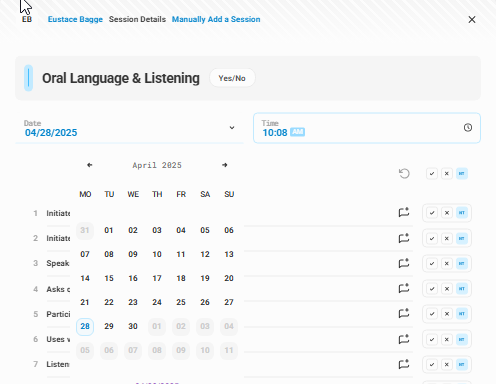
Task: Add a comment on row 5 Partici item
Action: coord(404,313)
